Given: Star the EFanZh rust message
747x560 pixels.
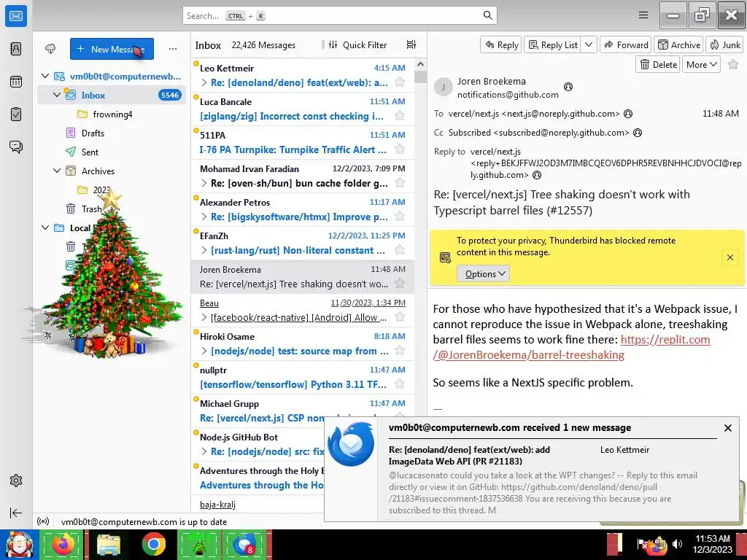Looking at the screenshot, I should pyautogui.click(x=400, y=250).
